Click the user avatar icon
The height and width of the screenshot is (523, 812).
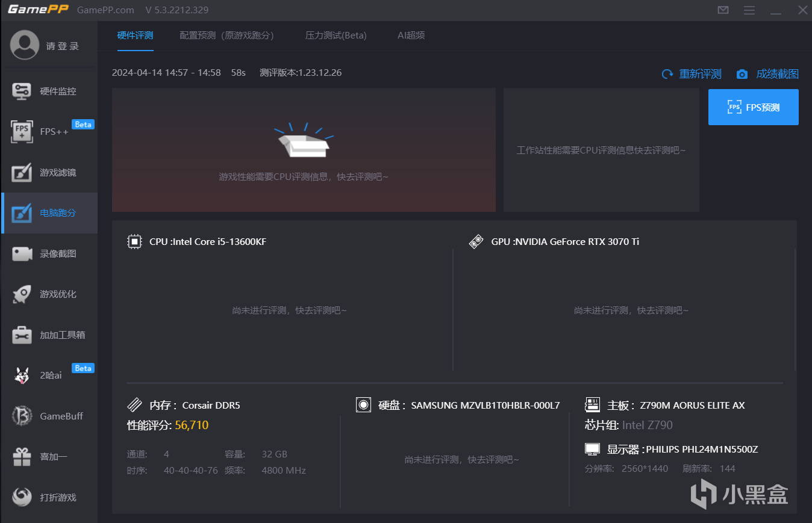25,45
